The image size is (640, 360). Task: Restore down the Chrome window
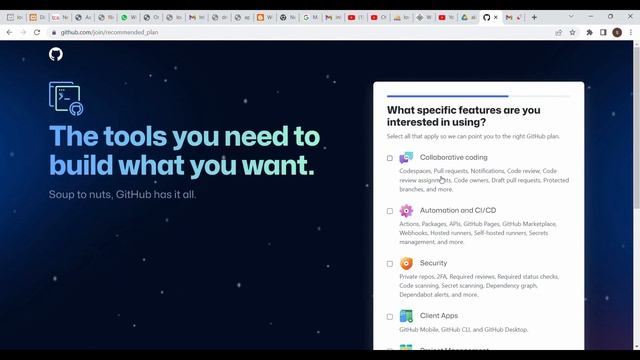610,17
